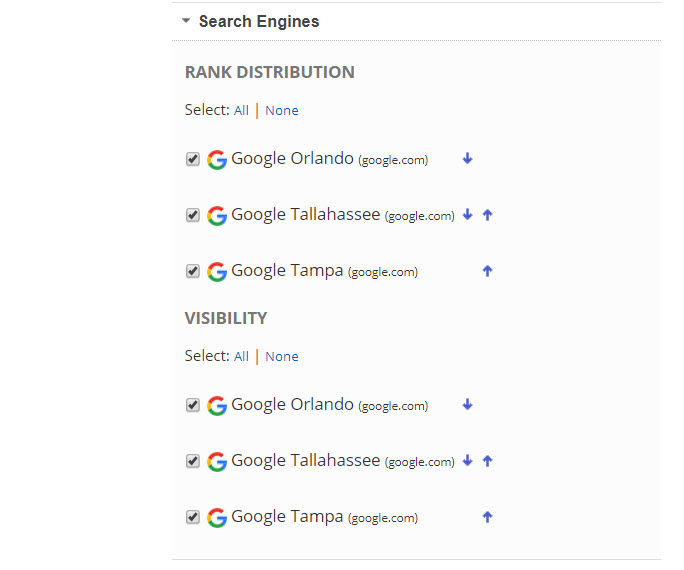
Task: Click Google logo beside Tampa in Visibility
Action: pyautogui.click(x=217, y=518)
